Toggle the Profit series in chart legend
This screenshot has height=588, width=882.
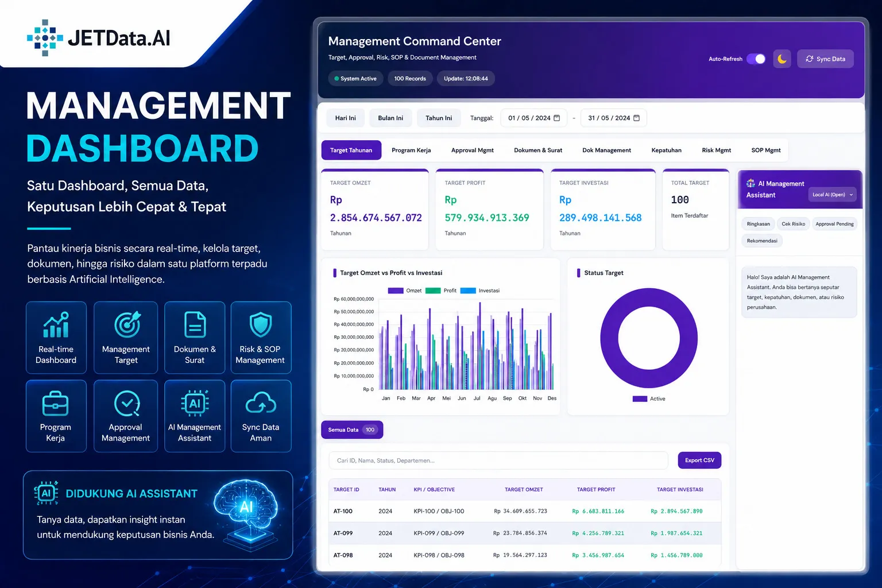pyautogui.click(x=441, y=291)
